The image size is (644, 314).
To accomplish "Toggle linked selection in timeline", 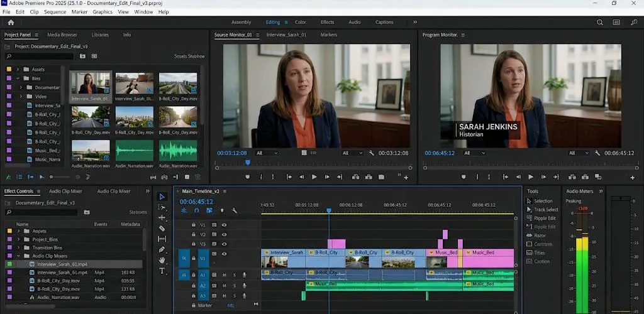I will [x=209, y=211].
